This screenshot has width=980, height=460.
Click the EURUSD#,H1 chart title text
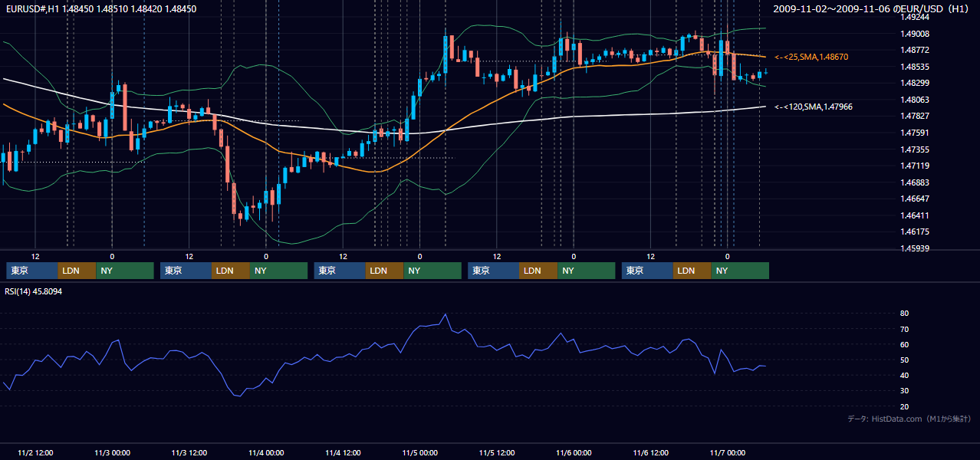click(100, 9)
